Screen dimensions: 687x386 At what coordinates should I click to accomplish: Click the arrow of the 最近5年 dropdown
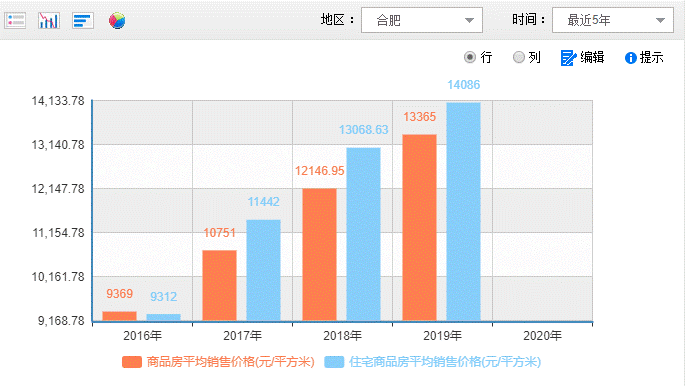point(660,20)
